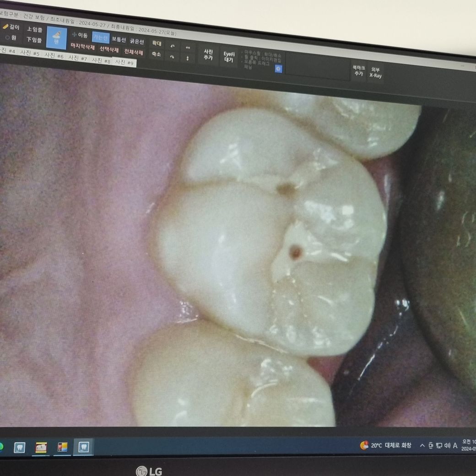
Task: Click the rotate clockwise arrow icon
Action: 172,57
